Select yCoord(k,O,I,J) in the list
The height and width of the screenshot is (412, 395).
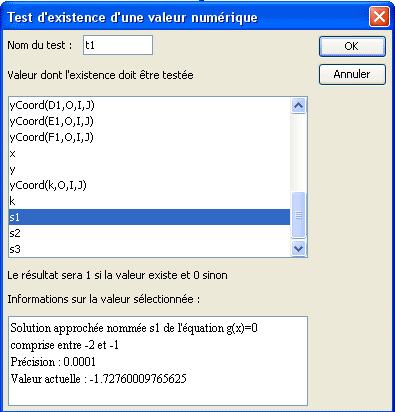tap(149, 185)
